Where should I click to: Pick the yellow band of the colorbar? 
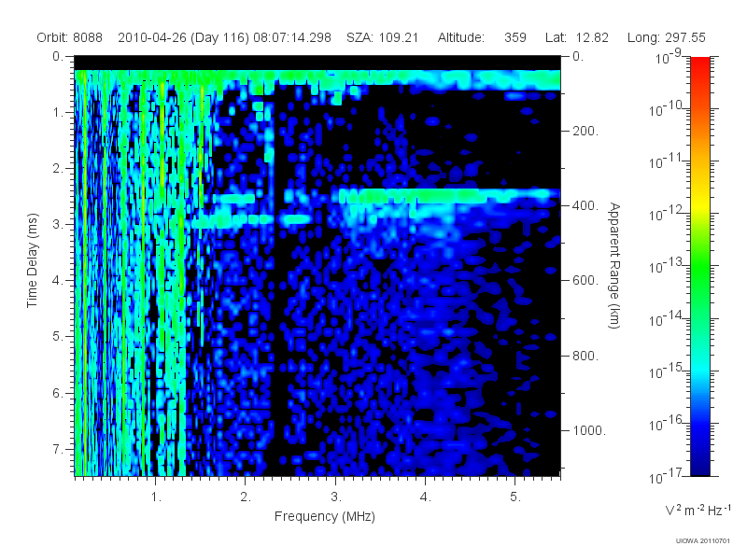[x=700, y=205]
